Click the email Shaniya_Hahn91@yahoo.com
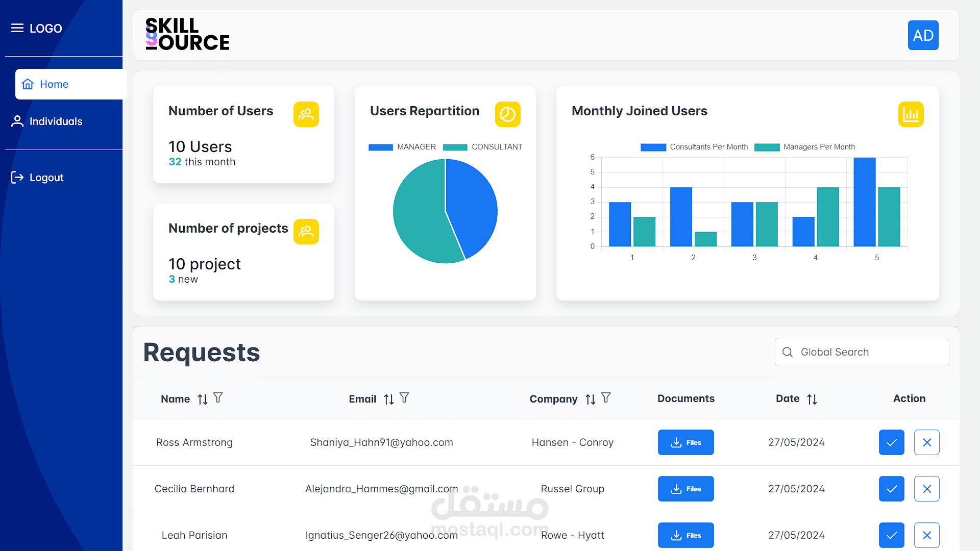Screen dimensions: 980x551 382,442
